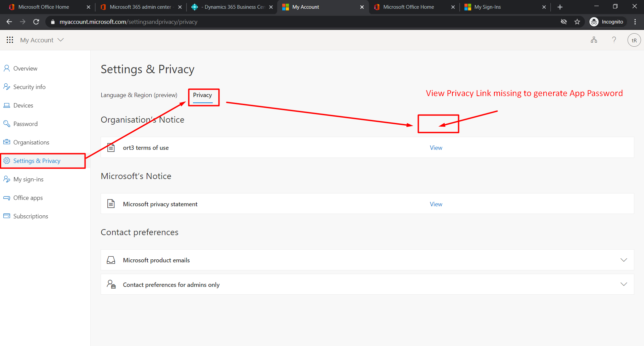Click the document icon beside Microsoft privacy statement

(x=111, y=204)
